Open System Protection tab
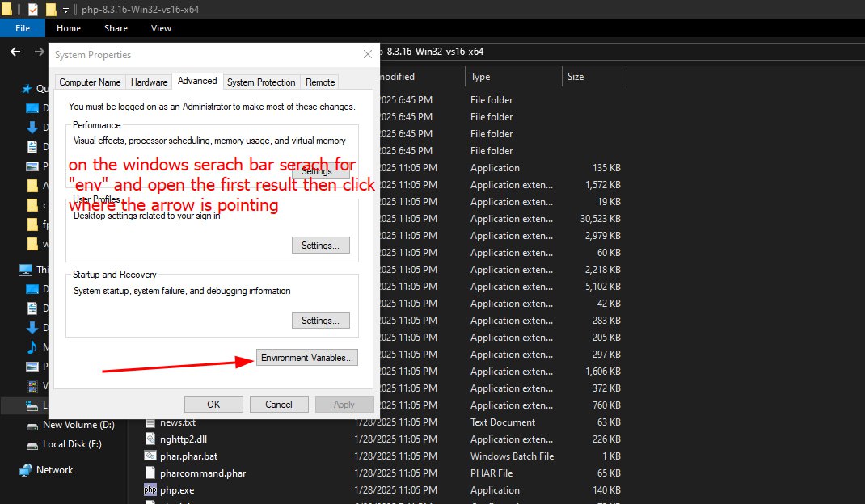Viewport: 865px width, 504px height. point(261,82)
